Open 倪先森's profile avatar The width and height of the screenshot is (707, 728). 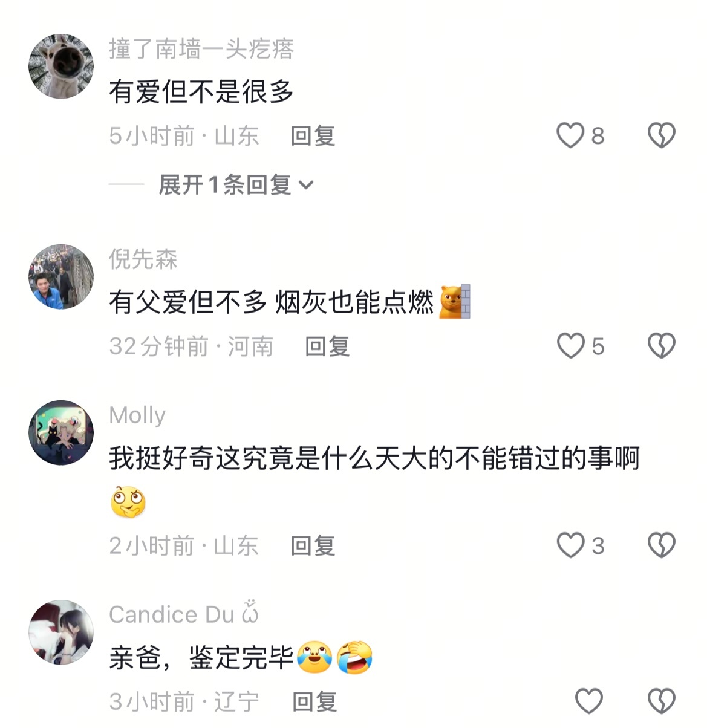pos(61,276)
